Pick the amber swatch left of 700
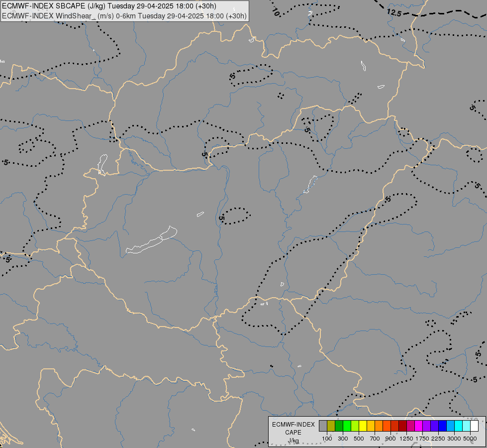Screen dimensions: 487x448 click(x=371, y=426)
